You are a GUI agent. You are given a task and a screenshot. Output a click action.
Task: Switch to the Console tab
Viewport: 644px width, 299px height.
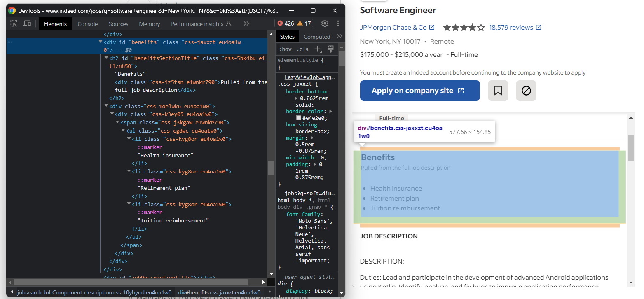click(88, 24)
